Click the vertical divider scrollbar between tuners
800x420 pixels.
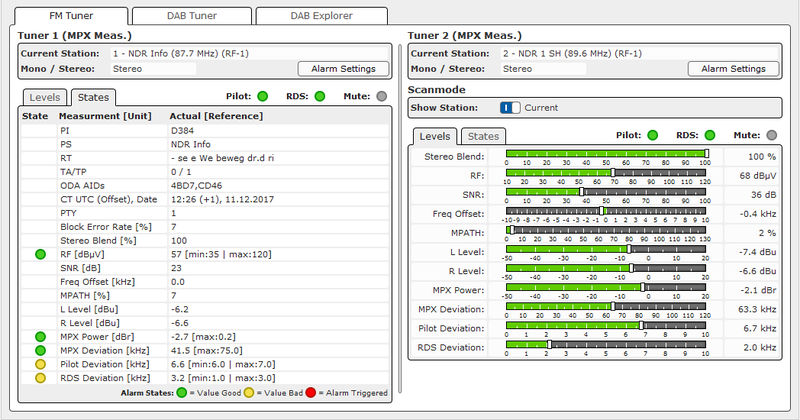coord(400,219)
